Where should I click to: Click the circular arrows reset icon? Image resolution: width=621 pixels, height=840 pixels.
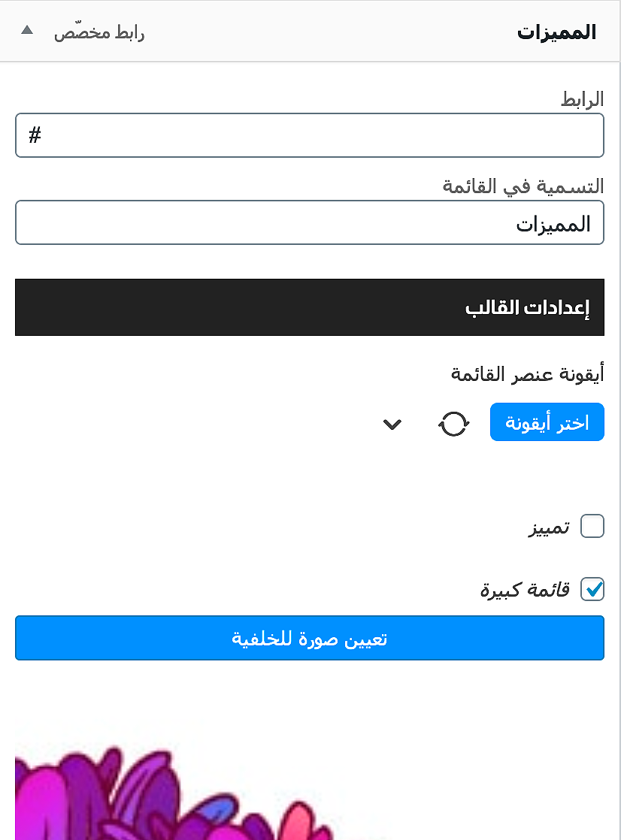pos(453,424)
